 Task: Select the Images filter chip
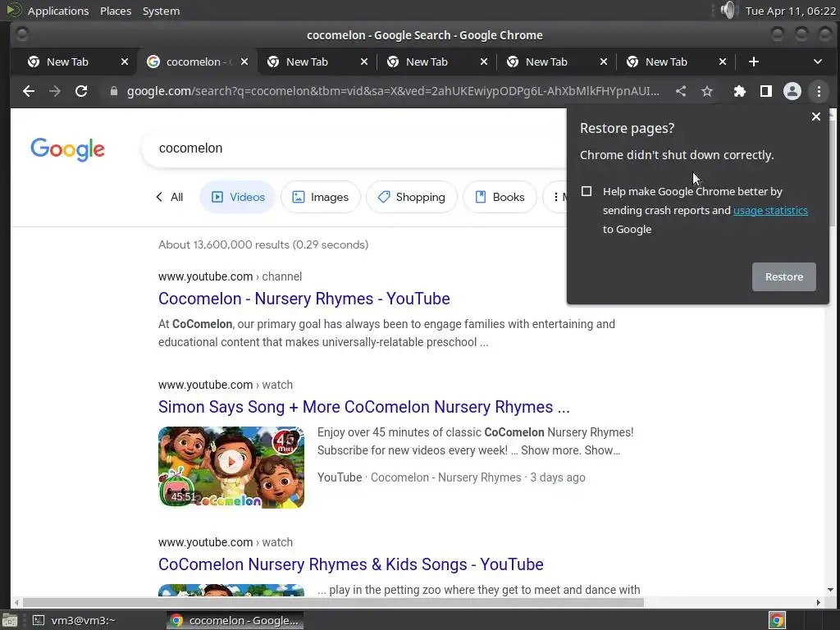coord(321,197)
